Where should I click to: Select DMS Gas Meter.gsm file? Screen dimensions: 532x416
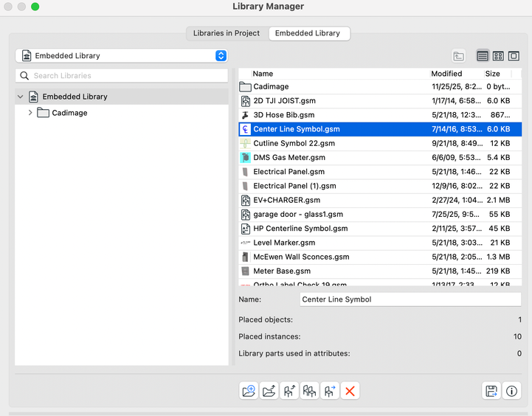coord(380,158)
